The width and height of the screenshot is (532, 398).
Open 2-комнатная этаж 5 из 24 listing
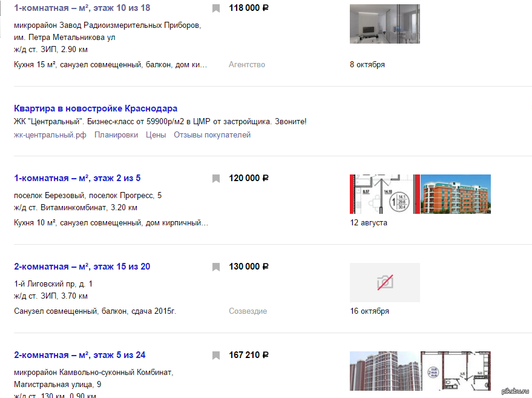80,355
